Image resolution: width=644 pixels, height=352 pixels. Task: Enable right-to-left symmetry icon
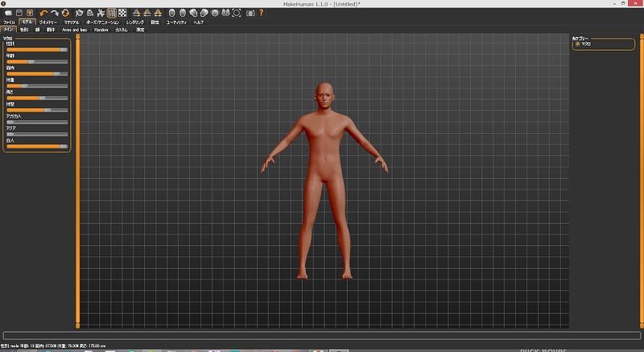[136, 13]
